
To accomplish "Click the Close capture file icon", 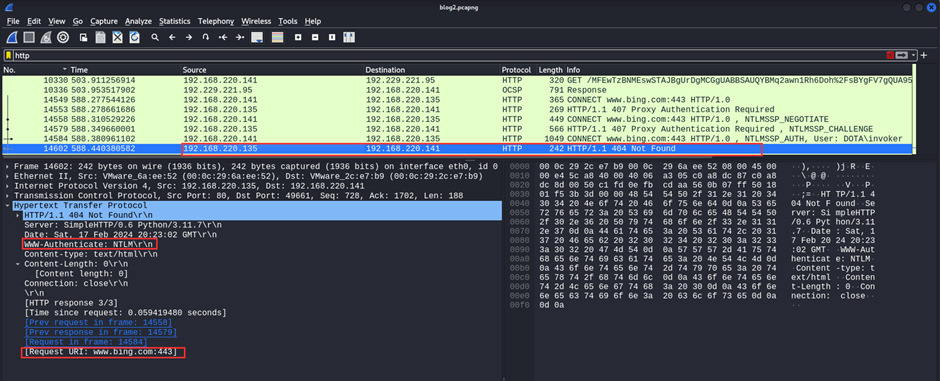I will tap(118, 37).
